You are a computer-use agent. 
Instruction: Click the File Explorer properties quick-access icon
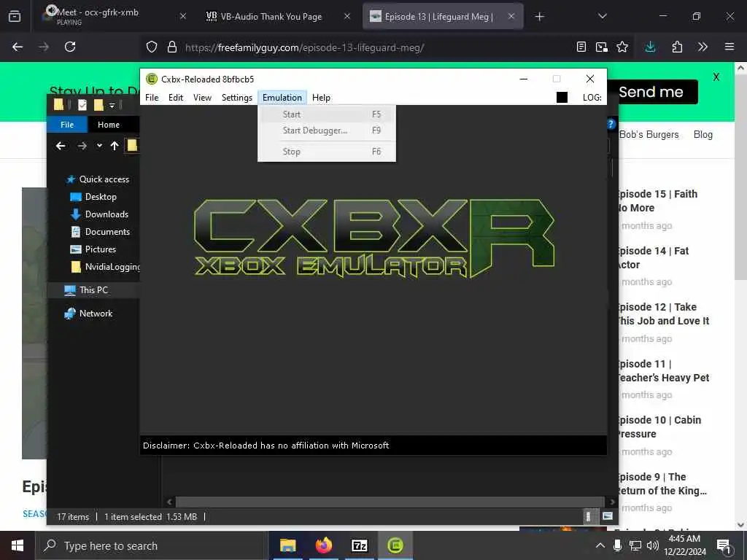coord(82,105)
